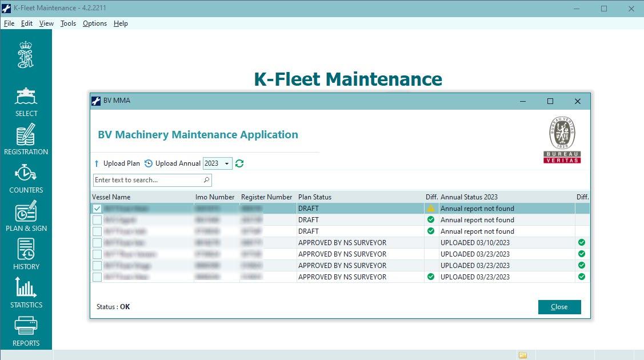The width and height of the screenshot is (644, 360).
Task: Open the REGISTRATION sidebar icon
Action: [26, 139]
